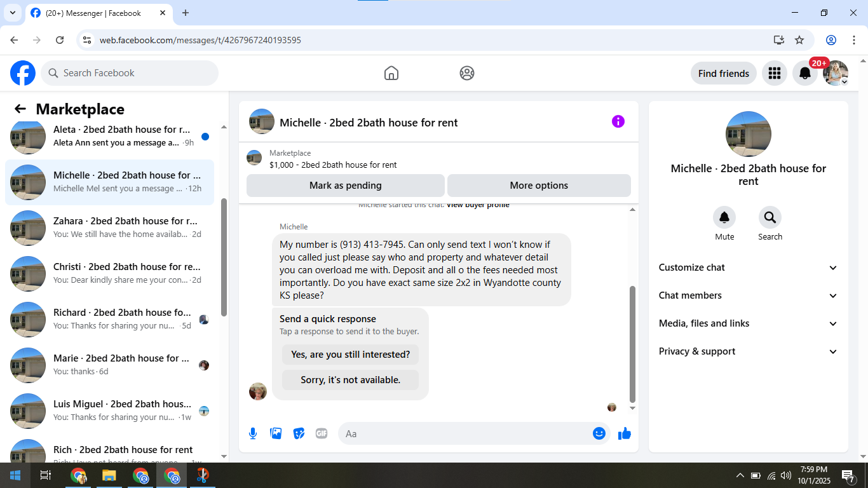Click the chat messages scrollbar thumb
The height and width of the screenshot is (488, 868).
click(x=632, y=343)
